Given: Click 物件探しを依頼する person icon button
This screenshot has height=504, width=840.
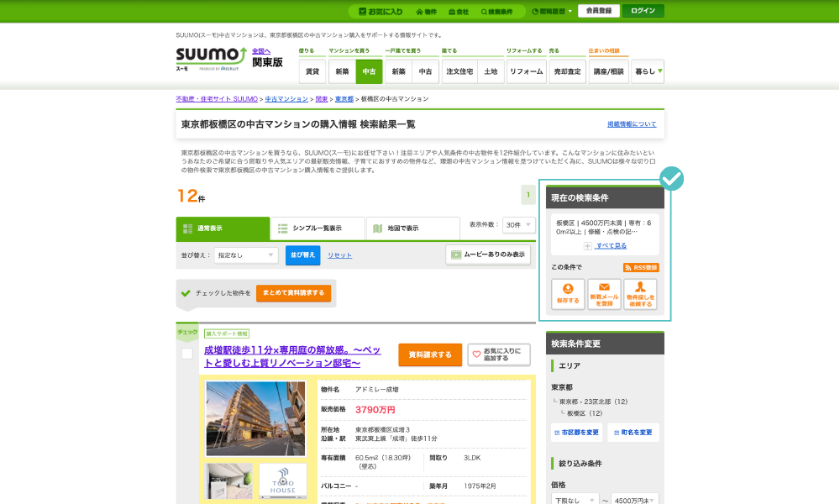Looking at the screenshot, I should 640,294.
